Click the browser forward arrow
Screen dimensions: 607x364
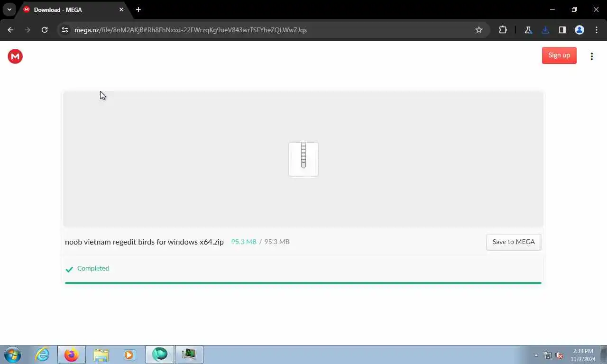pos(28,30)
